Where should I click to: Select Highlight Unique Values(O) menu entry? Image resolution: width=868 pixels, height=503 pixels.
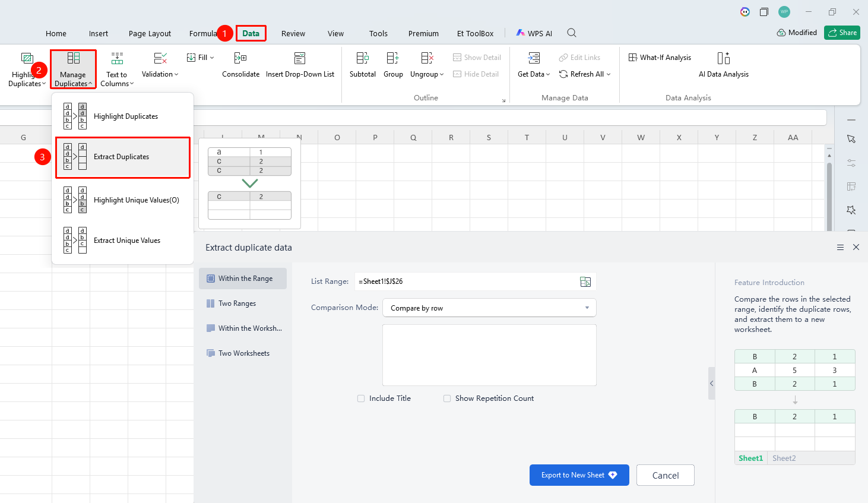[x=123, y=200]
